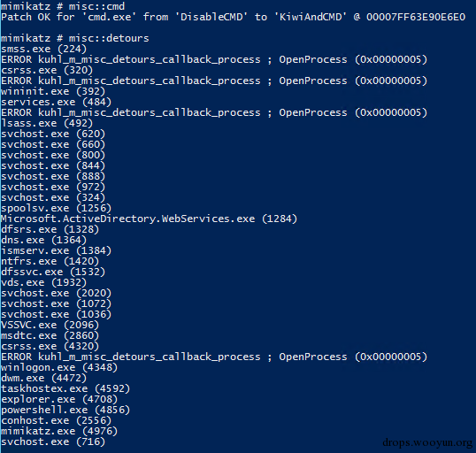The width and height of the screenshot is (476, 453).
Task: Select explorer.exe (4708) entry
Action: click(x=59, y=400)
